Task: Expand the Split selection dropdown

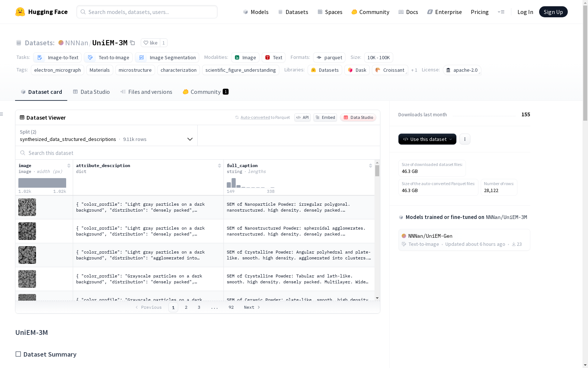Action: click(x=107, y=135)
